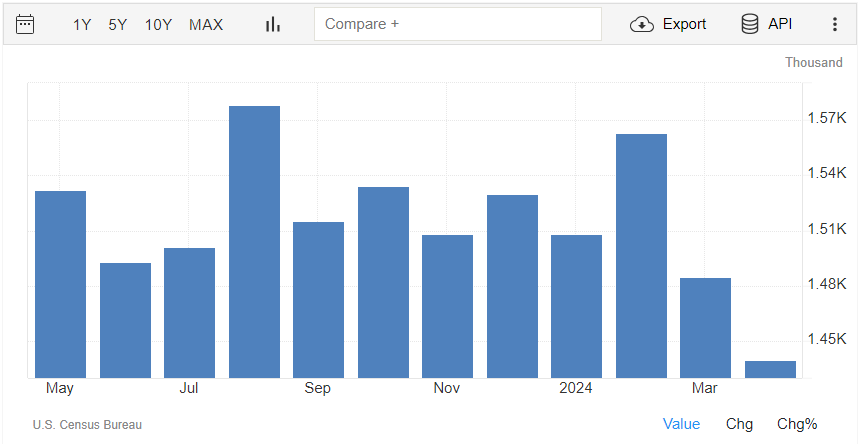Click the 1.48K axis label
This screenshot has height=444, width=859.
[x=827, y=284]
